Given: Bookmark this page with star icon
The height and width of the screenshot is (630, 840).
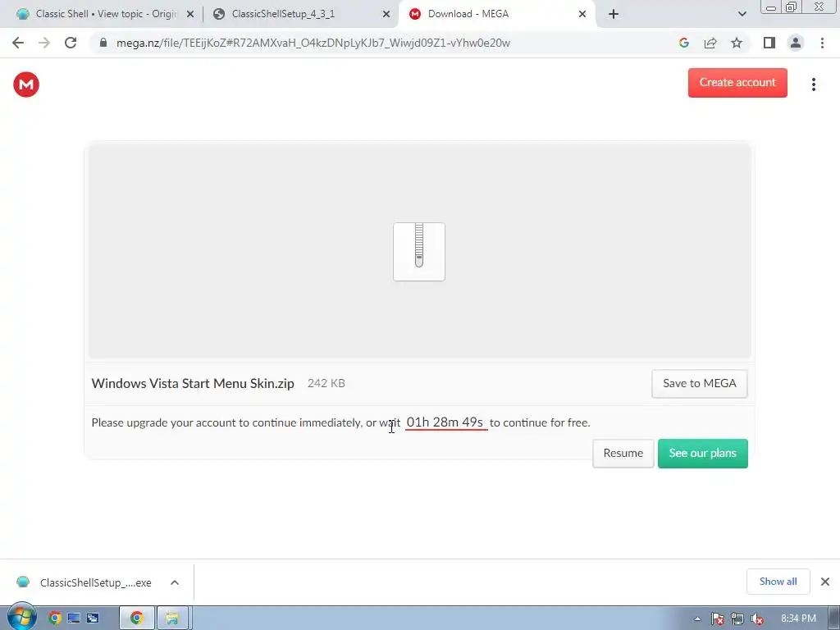Looking at the screenshot, I should 737,43.
